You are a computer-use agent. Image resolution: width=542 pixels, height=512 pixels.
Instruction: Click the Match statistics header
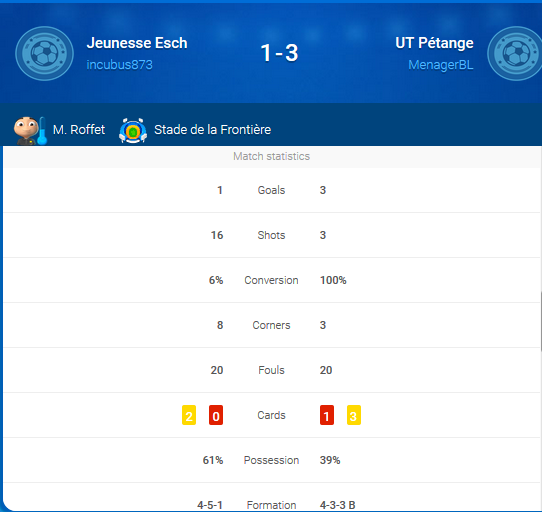(271, 157)
